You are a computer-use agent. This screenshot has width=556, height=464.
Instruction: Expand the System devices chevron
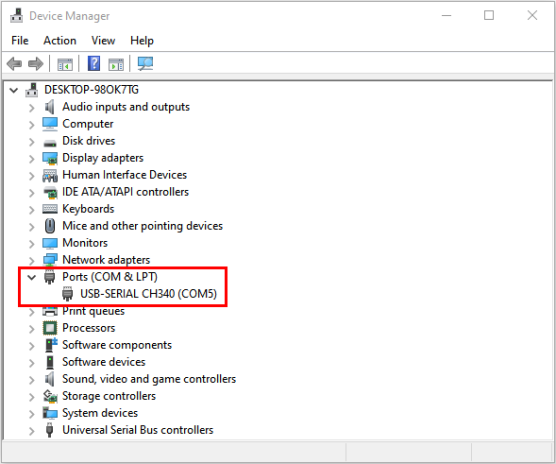pyautogui.click(x=32, y=414)
